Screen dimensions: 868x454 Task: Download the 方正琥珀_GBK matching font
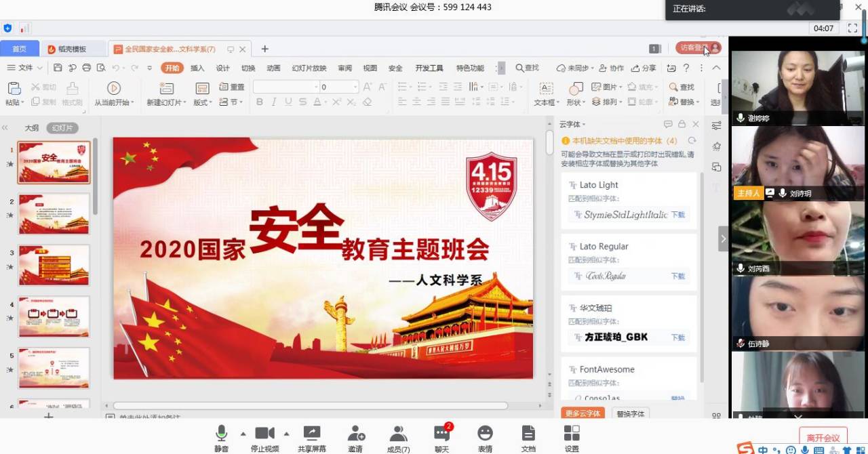(677, 337)
